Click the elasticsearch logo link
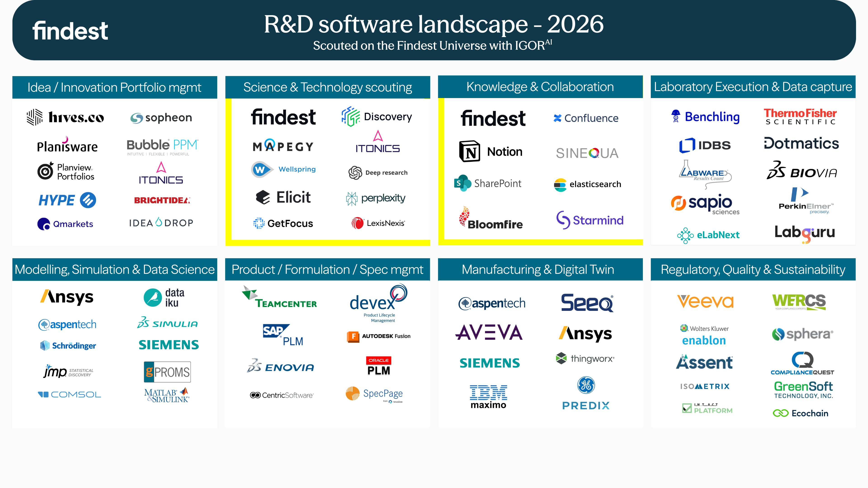The image size is (868, 488). (x=587, y=184)
